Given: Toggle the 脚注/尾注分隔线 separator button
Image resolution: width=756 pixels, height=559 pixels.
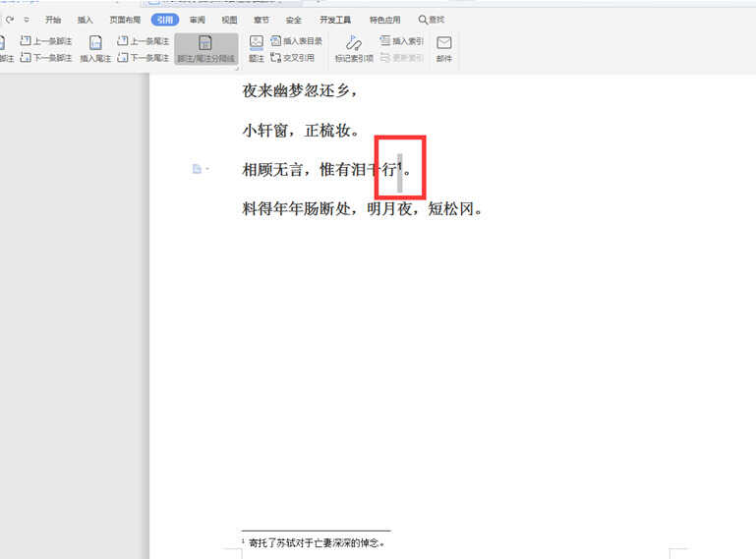Looking at the screenshot, I should tap(205, 49).
